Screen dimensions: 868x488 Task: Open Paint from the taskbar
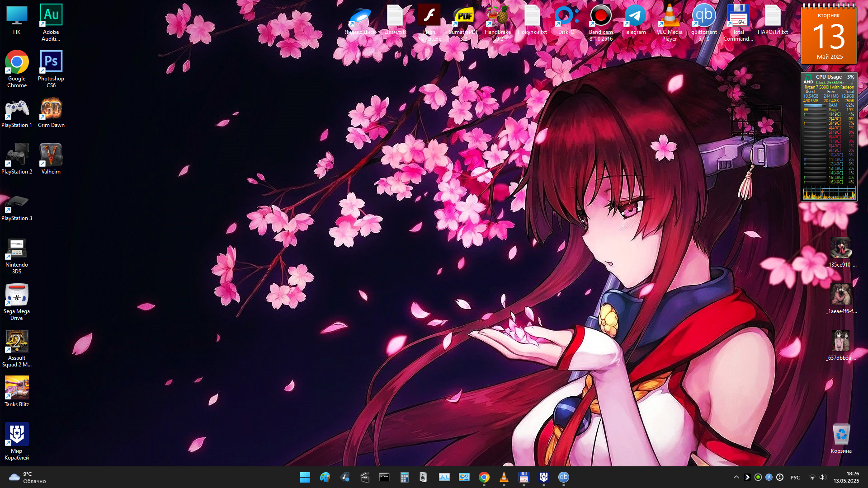(325, 477)
